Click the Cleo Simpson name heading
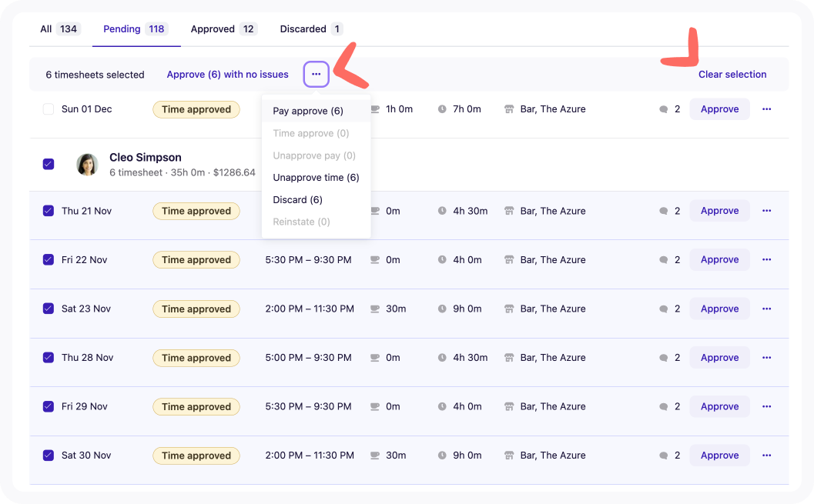 point(146,157)
